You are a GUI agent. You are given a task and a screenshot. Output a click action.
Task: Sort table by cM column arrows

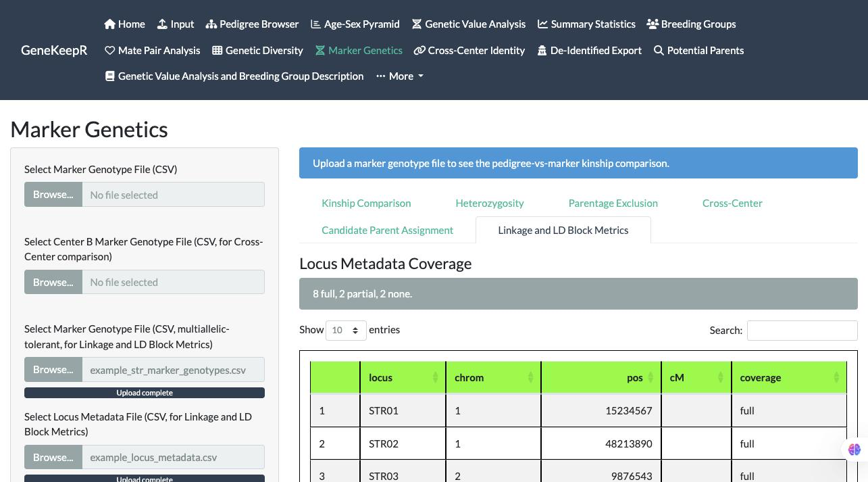pyautogui.click(x=721, y=378)
